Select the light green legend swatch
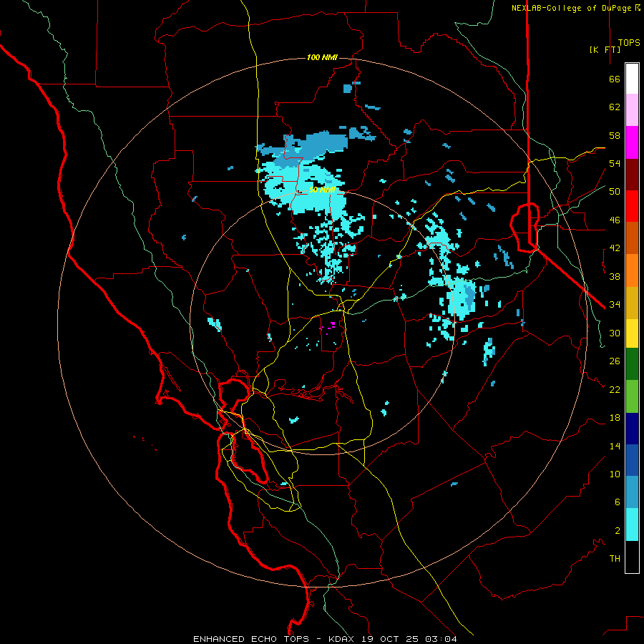 [632, 396]
